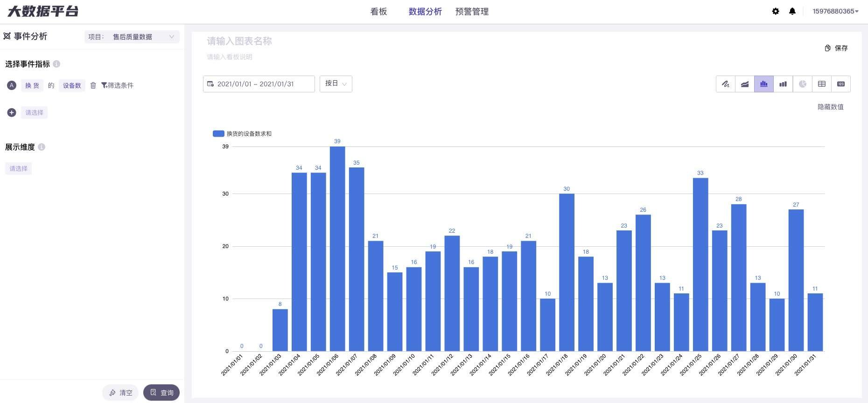Click the 保存 save button

pyautogui.click(x=836, y=48)
